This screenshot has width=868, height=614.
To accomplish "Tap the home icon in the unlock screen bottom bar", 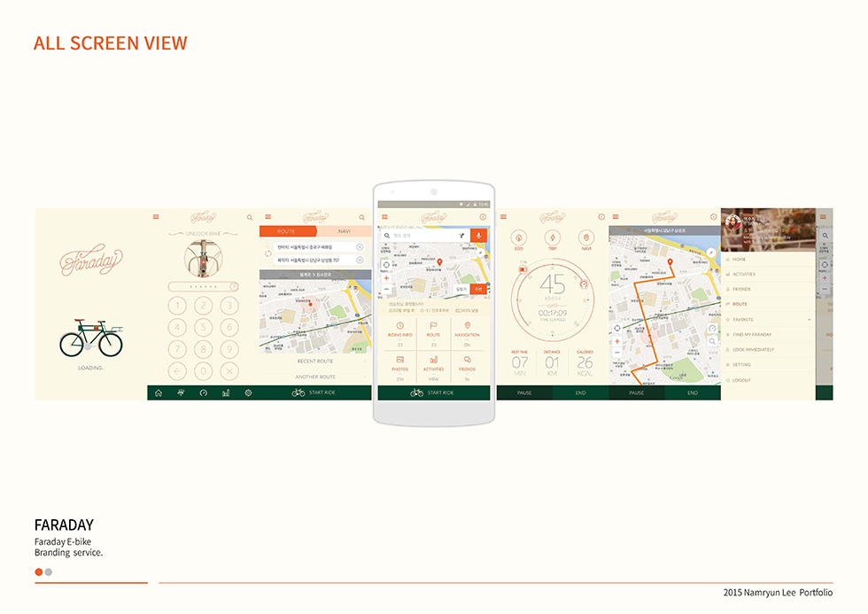I will pos(159,392).
